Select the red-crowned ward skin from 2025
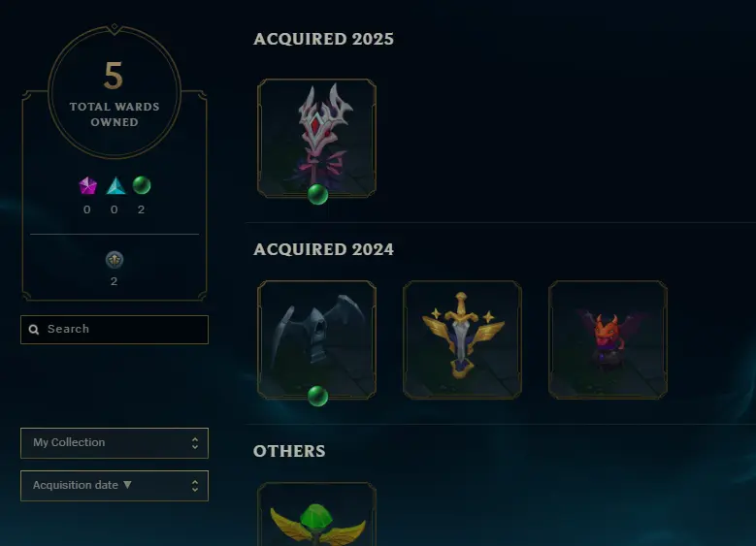This screenshot has width=756, height=546. click(316, 139)
